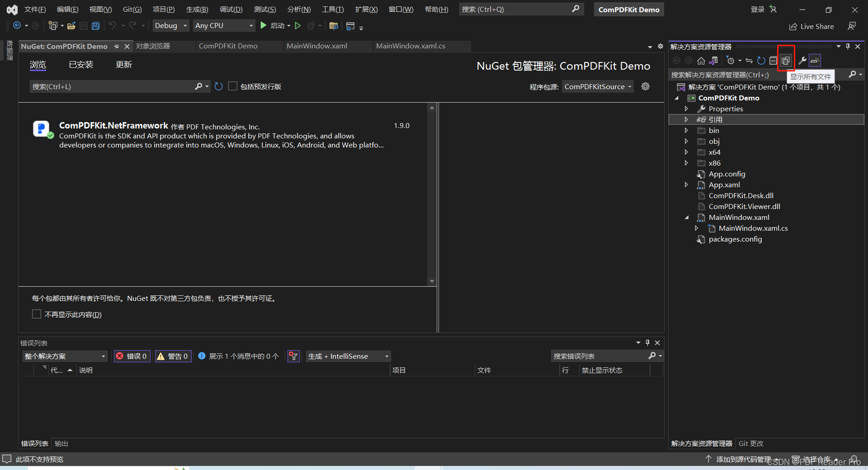Switch to the MainWindow.xaml document tab
The width and height of the screenshot is (868, 470).
pos(317,46)
